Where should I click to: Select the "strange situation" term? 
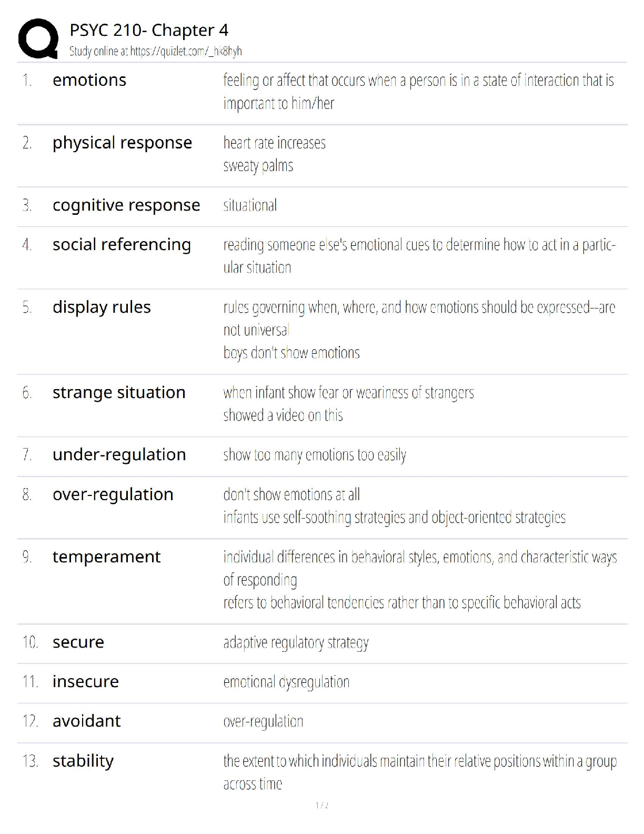pyautogui.click(x=119, y=392)
